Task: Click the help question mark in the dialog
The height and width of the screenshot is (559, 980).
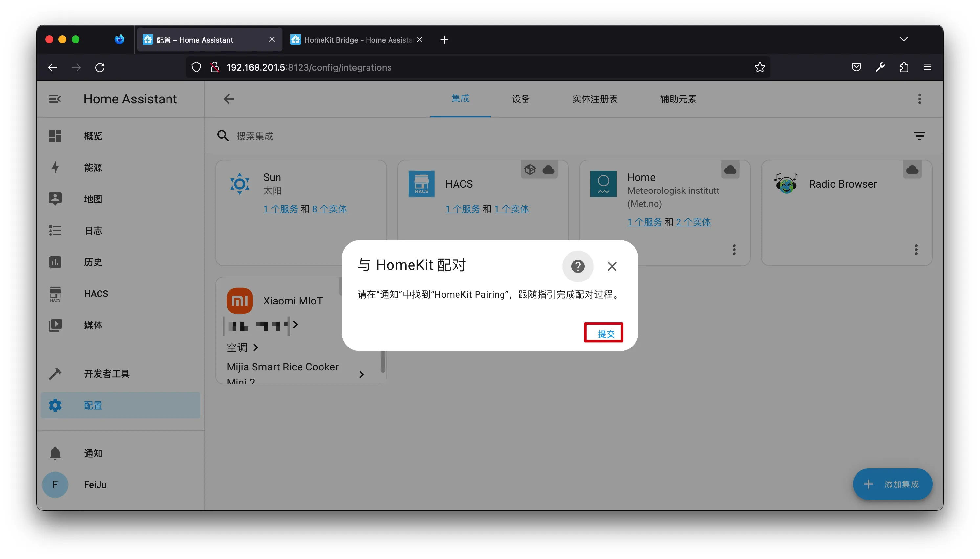Action: (577, 266)
